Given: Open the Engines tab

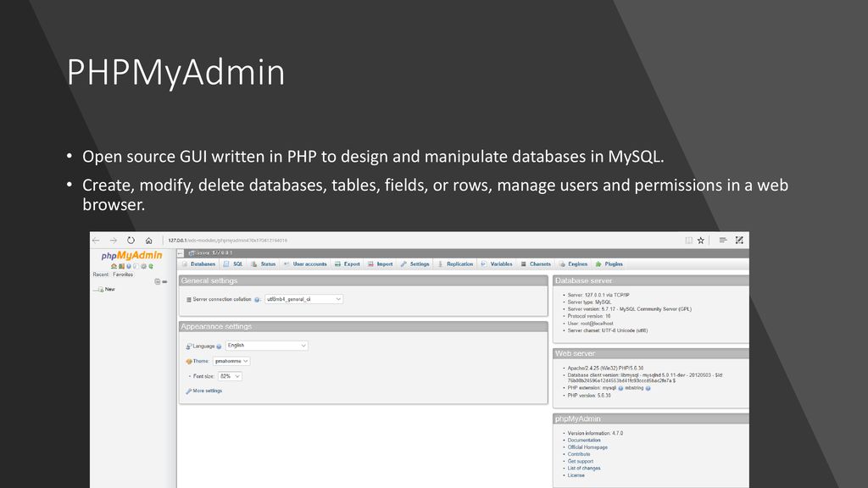Looking at the screenshot, I should [x=574, y=264].
